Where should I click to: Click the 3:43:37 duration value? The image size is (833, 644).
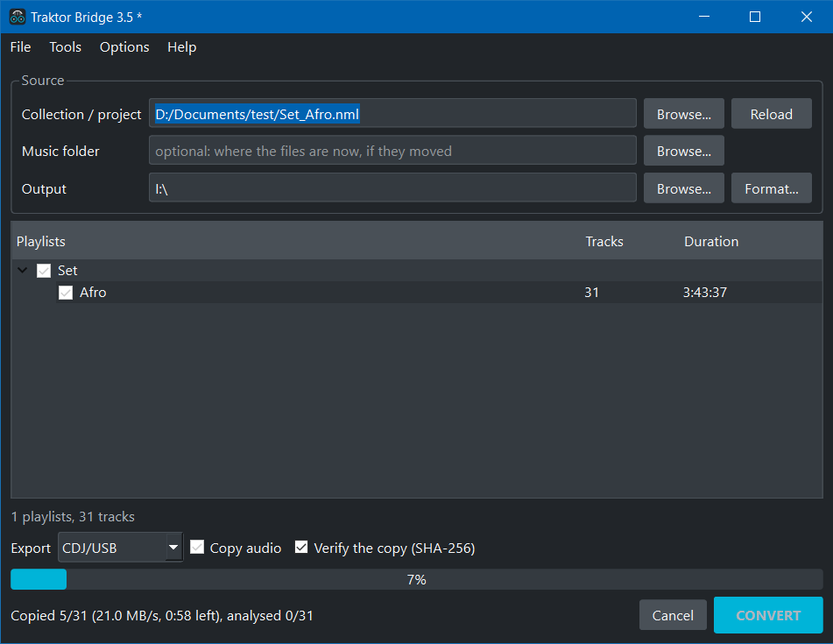[x=705, y=293]
